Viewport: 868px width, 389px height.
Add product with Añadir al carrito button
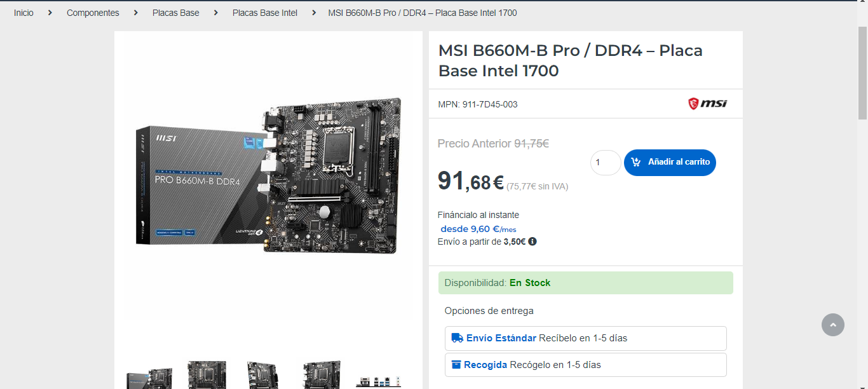[x=670, y=163]
